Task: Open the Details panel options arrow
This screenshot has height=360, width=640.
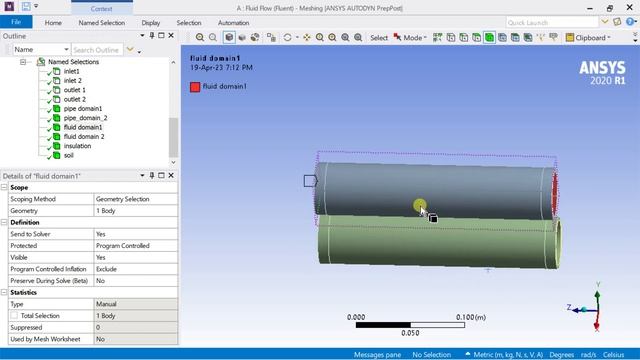Action: (x=142, y=175)
